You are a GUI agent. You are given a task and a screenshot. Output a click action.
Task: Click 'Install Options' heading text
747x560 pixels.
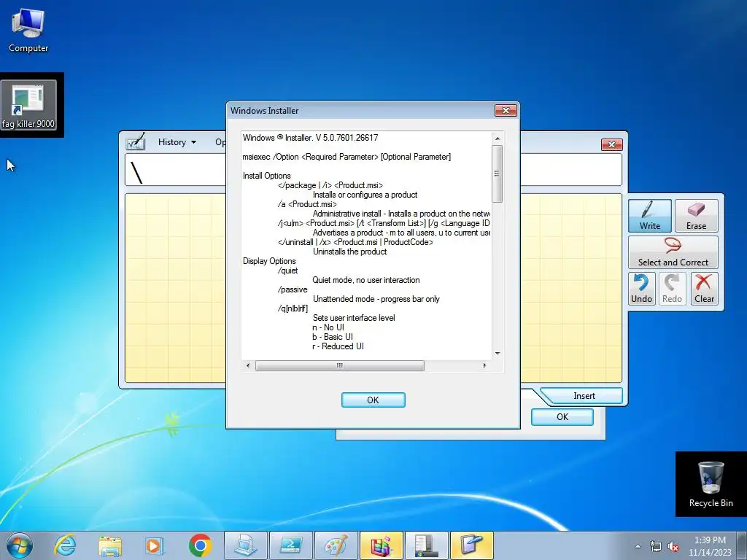coord(266,176)
